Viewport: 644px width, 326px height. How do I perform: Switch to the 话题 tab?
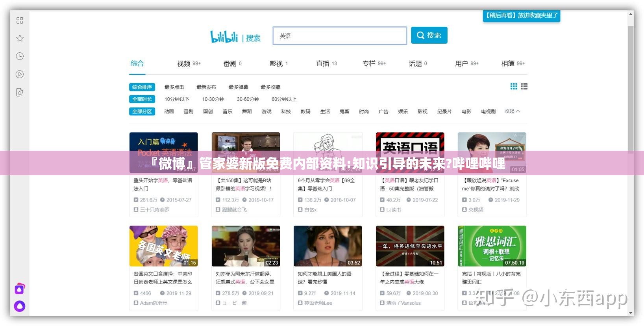tap(418, 63)
